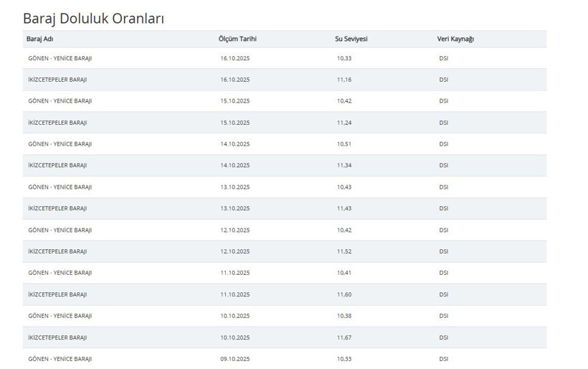The width and height of the screenshot is (588, 369).
Task: Click the water level value 10,51
Action: (344, 144)
